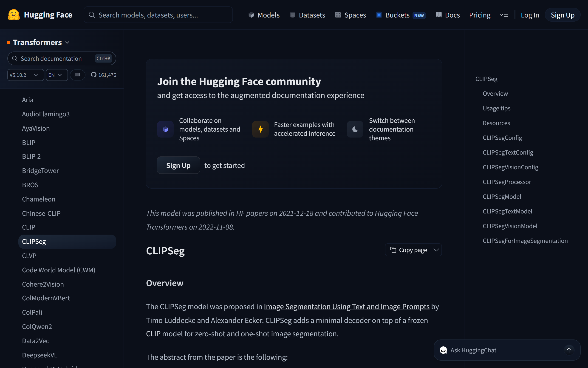Jump to CLIPSegVisionModel section
Image resolution: width=588 pixels, height=368 pixels.
tap(510, 226)
